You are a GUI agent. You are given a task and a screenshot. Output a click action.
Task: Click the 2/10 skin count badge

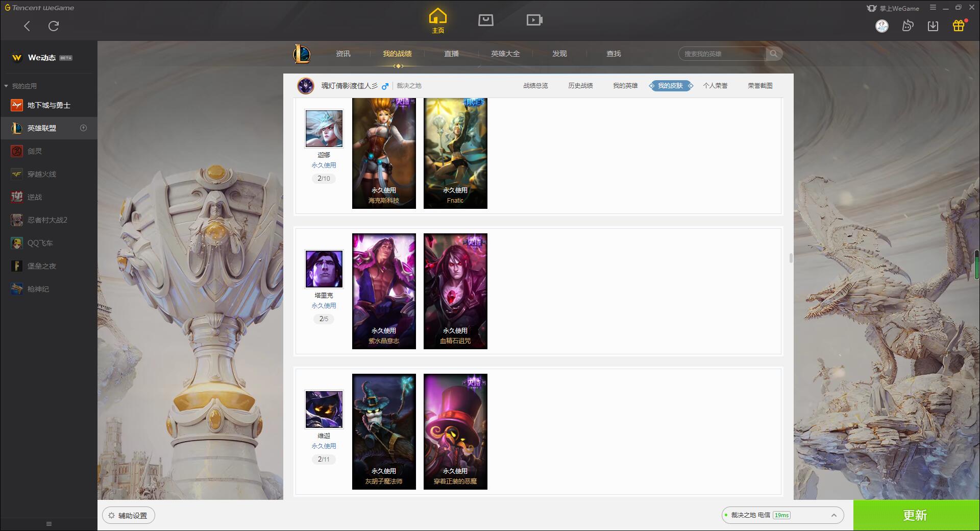pos(324,178)
